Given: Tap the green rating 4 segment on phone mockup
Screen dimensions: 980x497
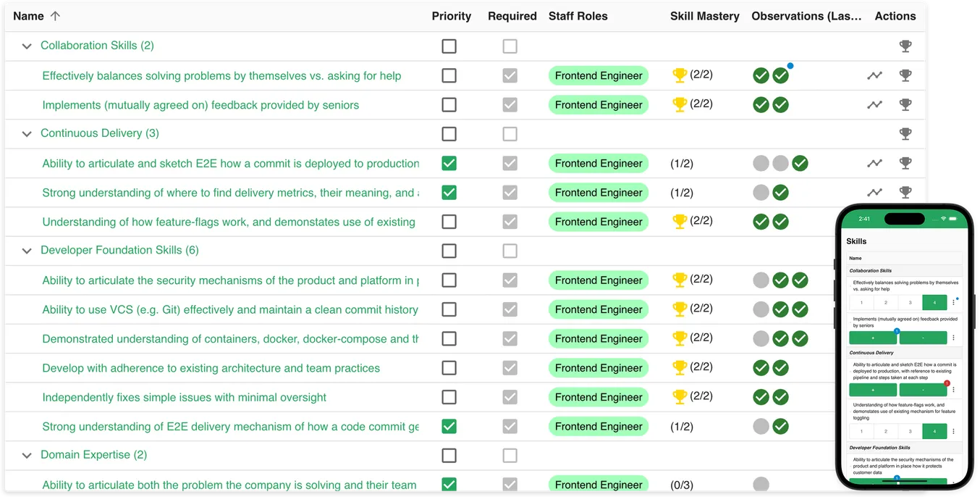Looking at the screenshot, I should [x=934, y=302].
